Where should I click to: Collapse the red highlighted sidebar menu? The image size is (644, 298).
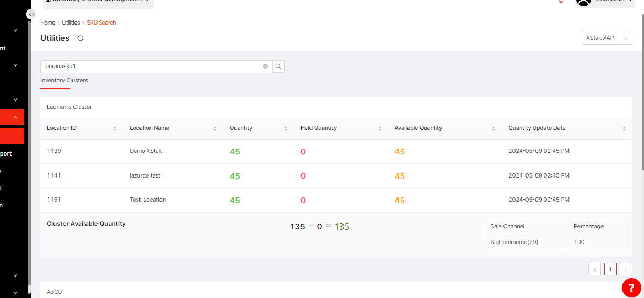pyautogui.click(x=15, y=117)
